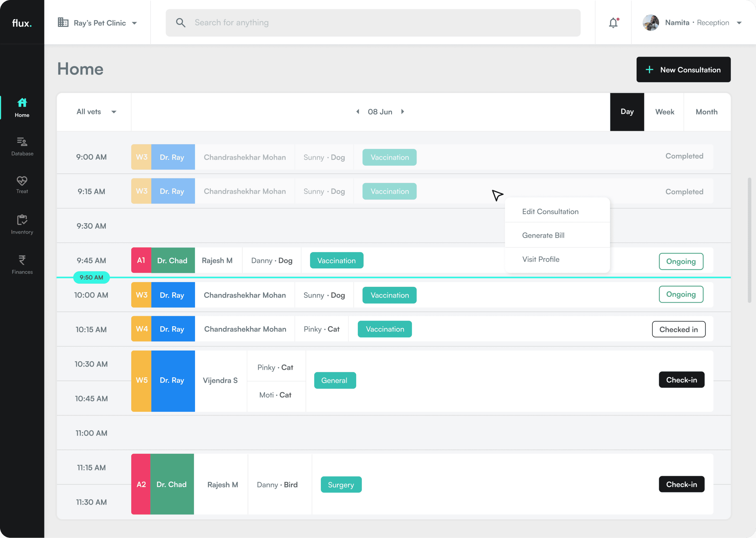Switch to Month view tab
The height and width of the screenshot is (538, 756).
(x=706, y=112)
